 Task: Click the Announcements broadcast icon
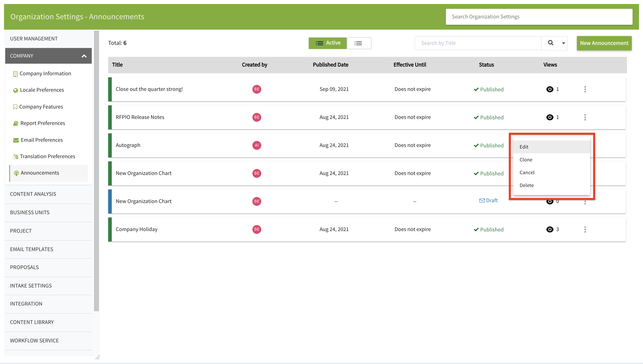click(16, 173)
